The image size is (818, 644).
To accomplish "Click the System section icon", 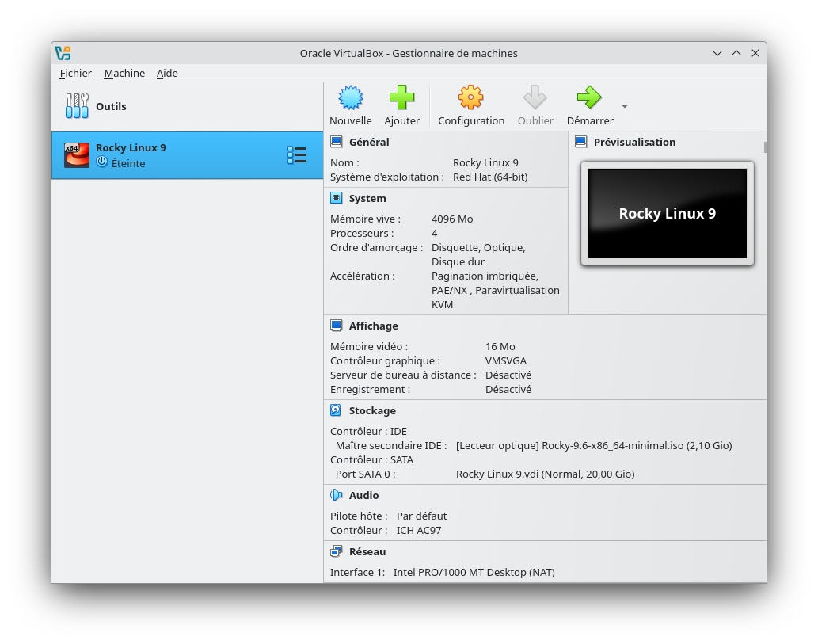I will pos(337,198).
